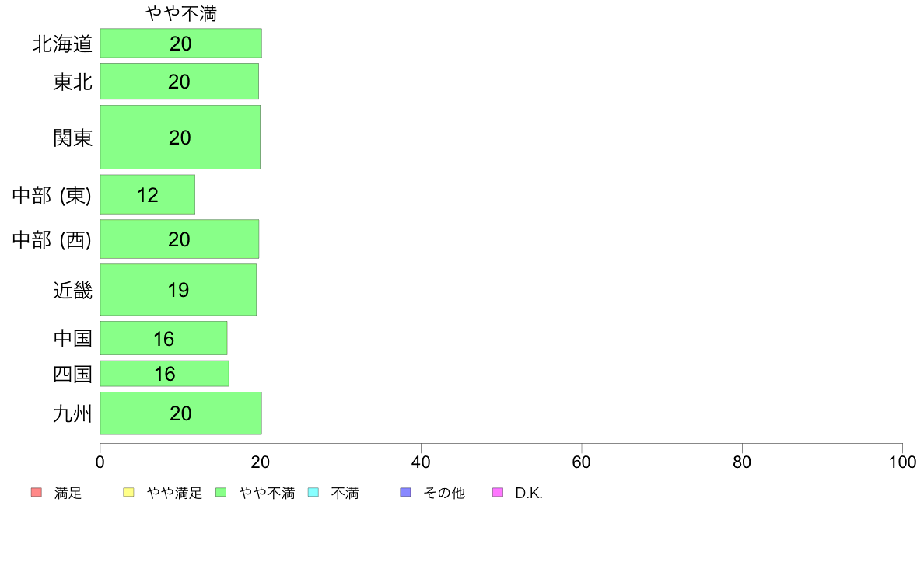Image resolution: width=924 pixels, height=572 pixels.
Task: Click the 九州 bar at the bottom
Action: coord(181,413)
